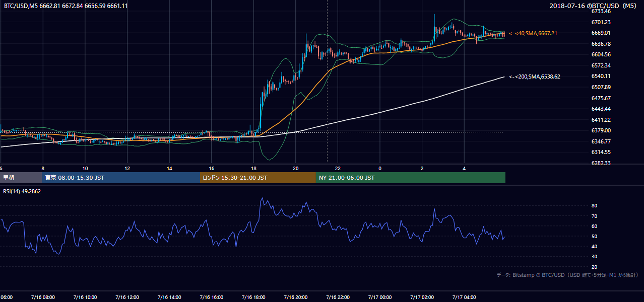Click the RSI level 80 label
The height and width of the screenshot is (302, 644).
coord(594,206)
